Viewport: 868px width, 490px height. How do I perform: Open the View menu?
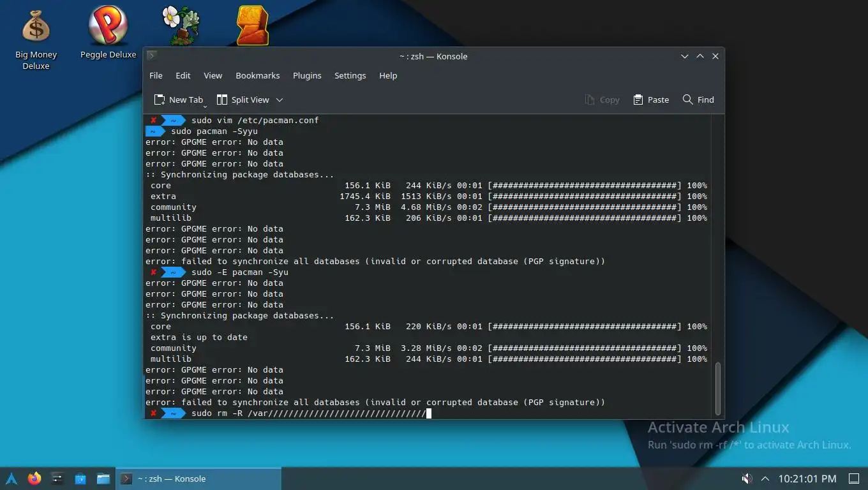(213, 75)
